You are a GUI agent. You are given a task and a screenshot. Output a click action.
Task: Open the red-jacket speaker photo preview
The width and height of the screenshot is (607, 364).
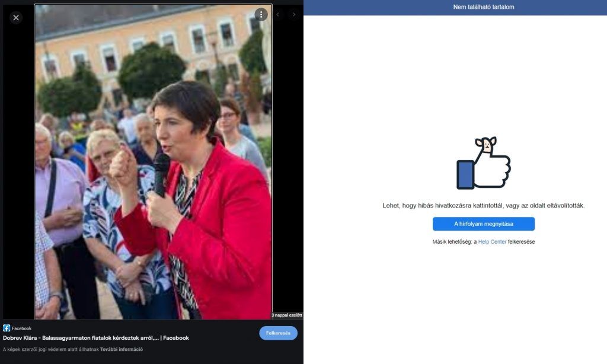click(x=154, y=162)
